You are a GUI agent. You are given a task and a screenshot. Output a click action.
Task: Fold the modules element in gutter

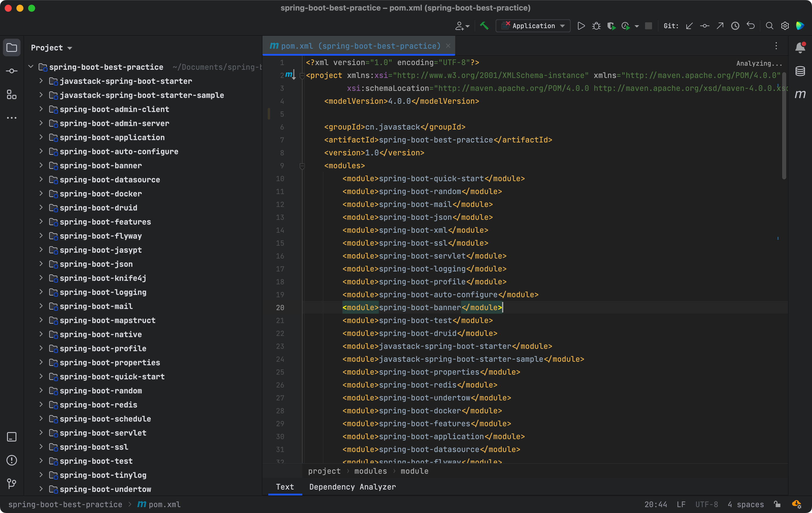tap(302, 166)
